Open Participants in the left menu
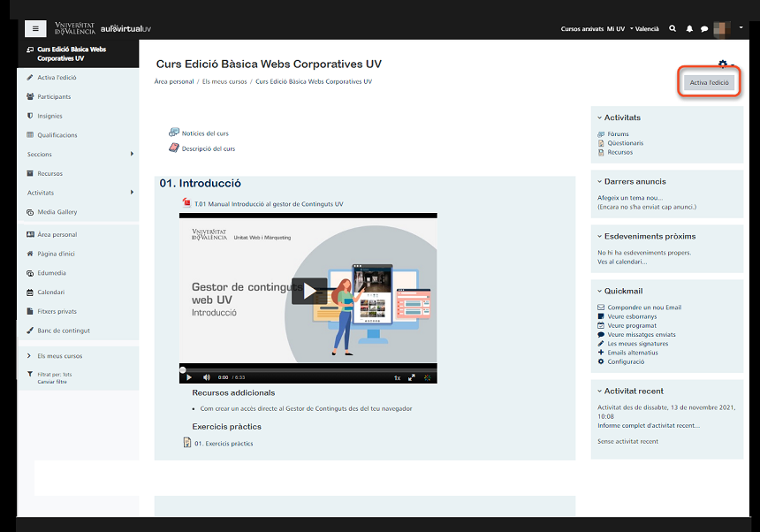This screenshot has width=760, height=532. [54, 96]
